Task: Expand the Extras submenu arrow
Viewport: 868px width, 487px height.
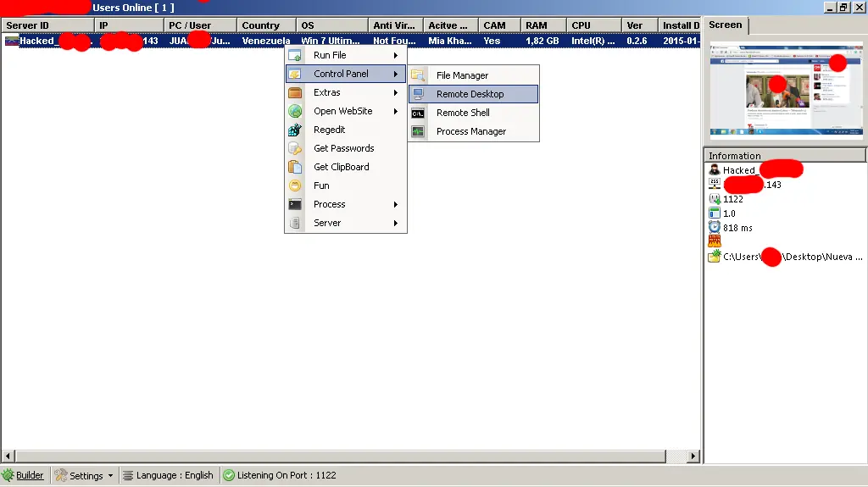Action: tap(396, 92)
